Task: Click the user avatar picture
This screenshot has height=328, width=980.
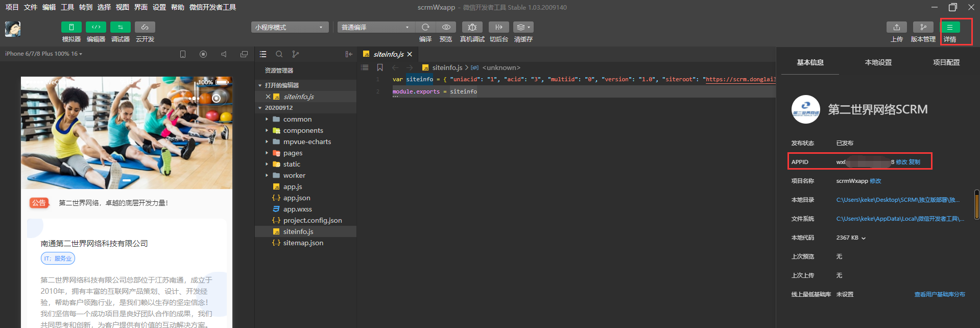Action: click(x=13, y=29)
